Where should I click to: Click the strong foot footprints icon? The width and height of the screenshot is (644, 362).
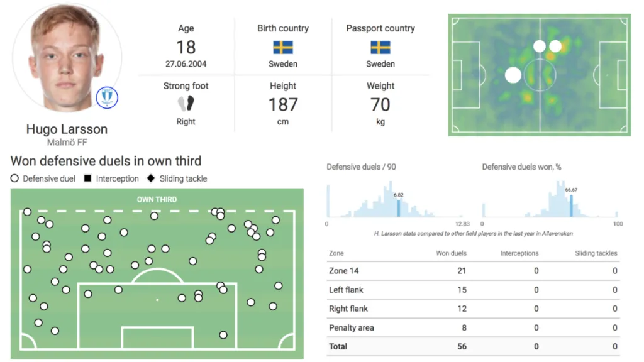pos(186,104)
